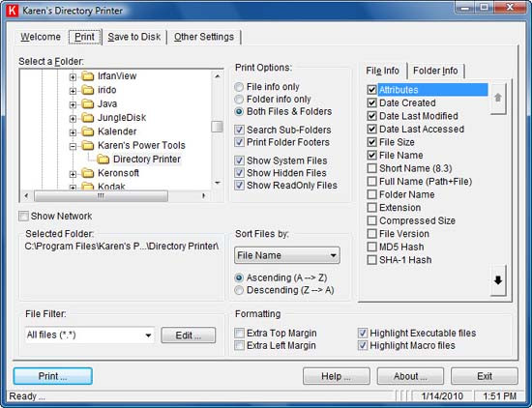The image size is (532, 408).
Task: Collapse the Karen's Power Tools node
Action: tap(73, 147)
